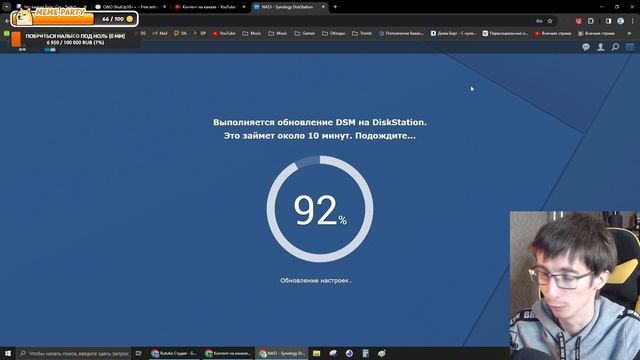Open the Парасоциальные bookmark
640x360 pixels.
(x=505, y=33)
